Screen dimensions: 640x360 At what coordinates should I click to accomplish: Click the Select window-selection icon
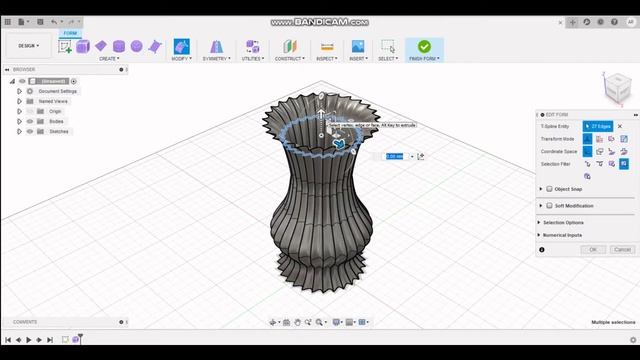(388, 46)
